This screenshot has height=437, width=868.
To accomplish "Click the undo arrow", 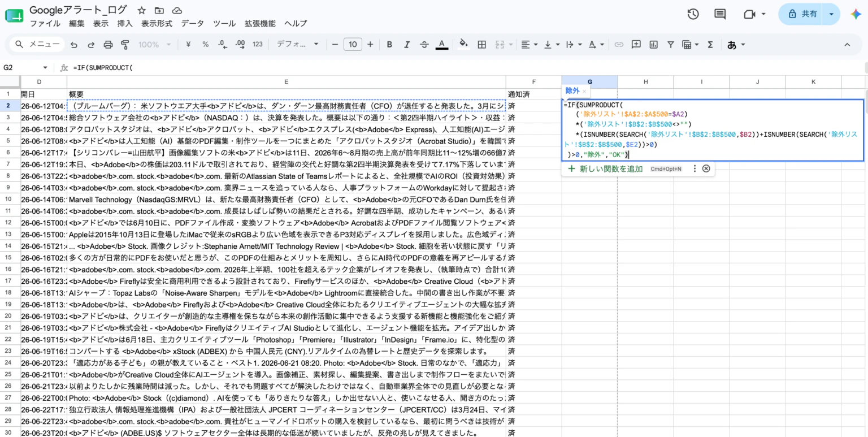I will click(x=74, y=44).
